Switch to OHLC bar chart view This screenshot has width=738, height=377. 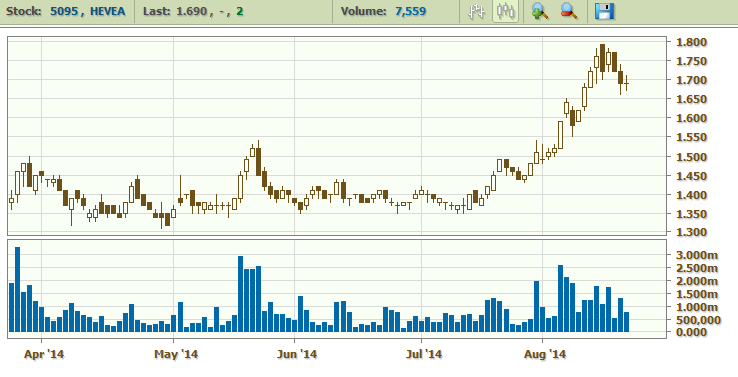476,11
